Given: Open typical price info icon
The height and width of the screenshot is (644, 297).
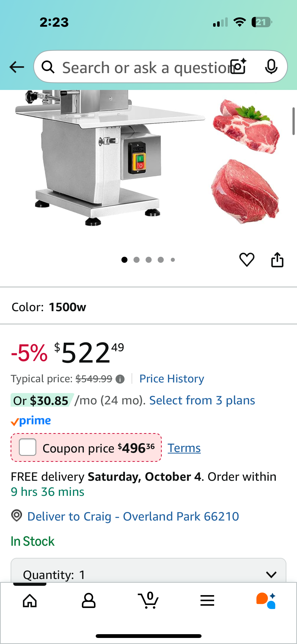Looking at the screenshot, I should (x=120, y=379).
